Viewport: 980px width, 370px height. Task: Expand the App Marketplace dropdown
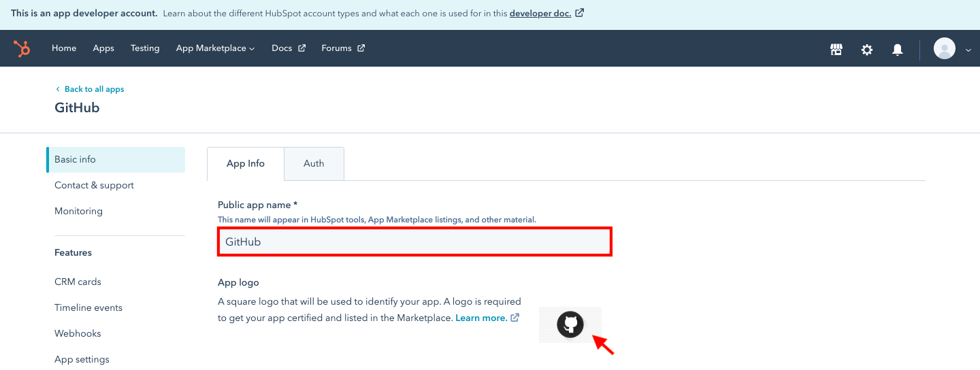[215, 48]
